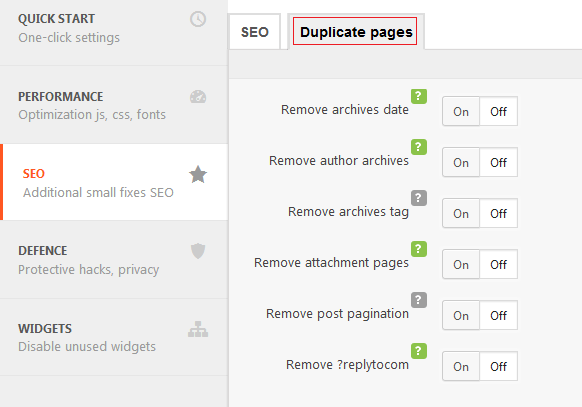Click the Quick Start clock icon
The height and width of the screenshot is (407, 582).
click(x=198, y=19)
